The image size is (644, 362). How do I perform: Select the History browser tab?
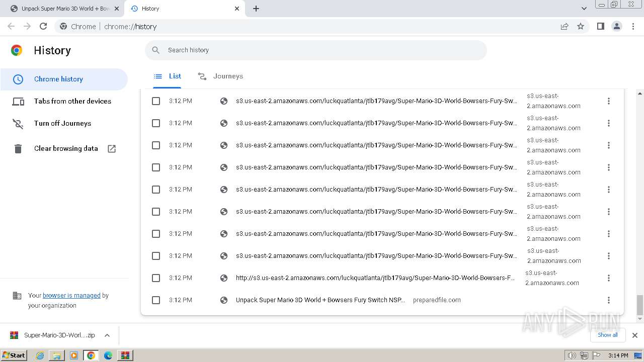pyautogui.click(x=185, y=9)
